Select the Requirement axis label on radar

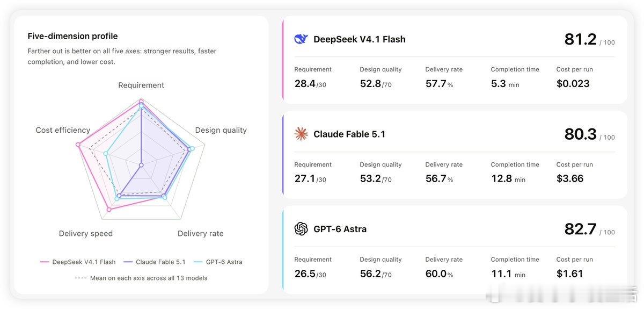[x=141, y=85]
